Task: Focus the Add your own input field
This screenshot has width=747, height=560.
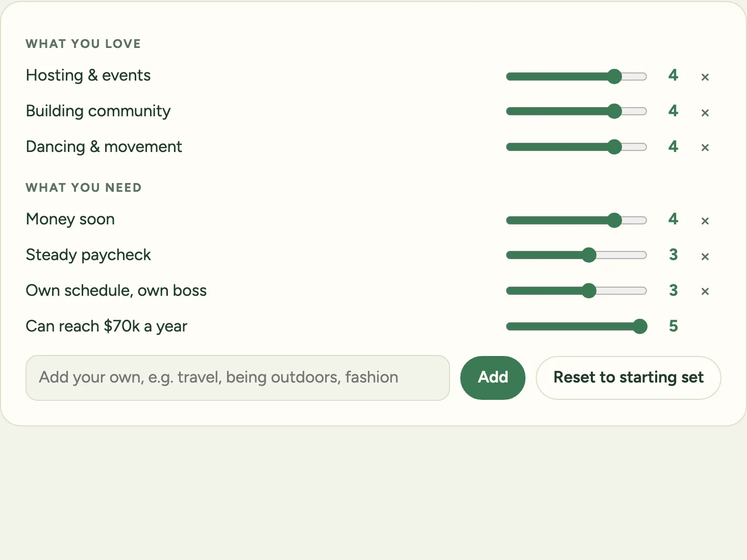Action: click(238, 378)
